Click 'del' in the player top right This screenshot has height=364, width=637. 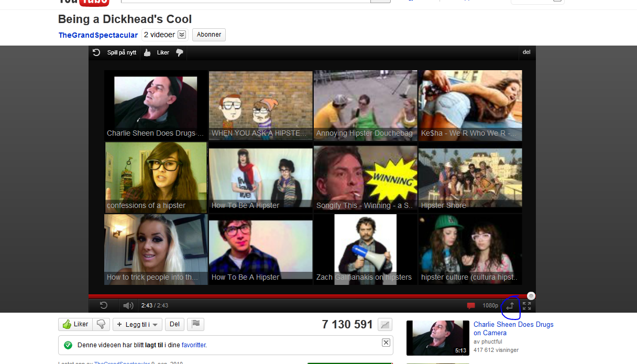(x=526, y=52)
